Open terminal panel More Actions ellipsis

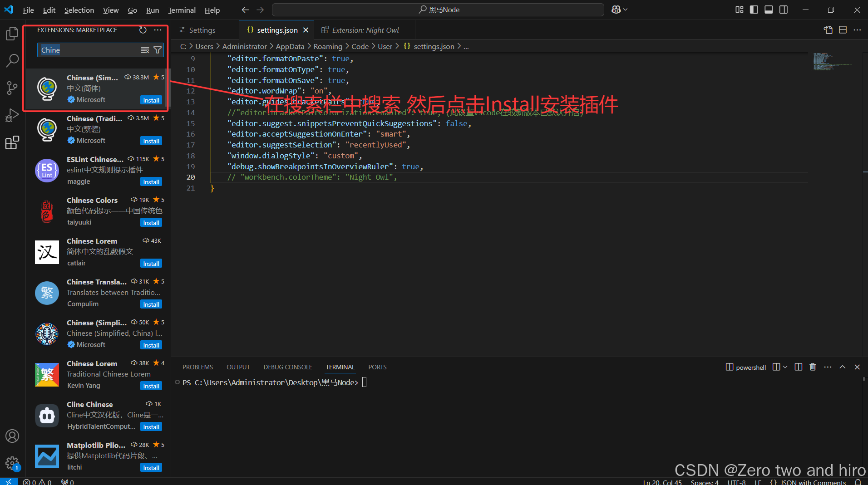(x=828, y=367)
